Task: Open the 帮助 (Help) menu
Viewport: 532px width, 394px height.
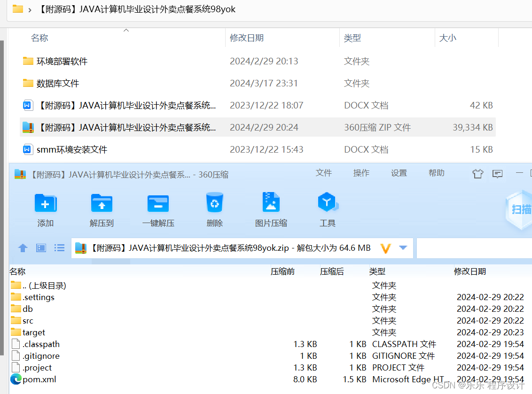Action: (436, 173)
